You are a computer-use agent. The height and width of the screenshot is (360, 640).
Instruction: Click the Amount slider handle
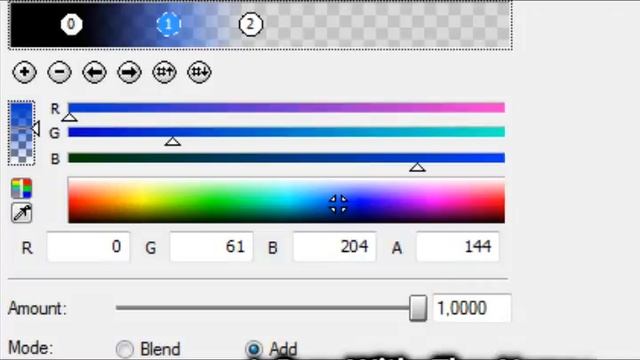tap(418, 308)
